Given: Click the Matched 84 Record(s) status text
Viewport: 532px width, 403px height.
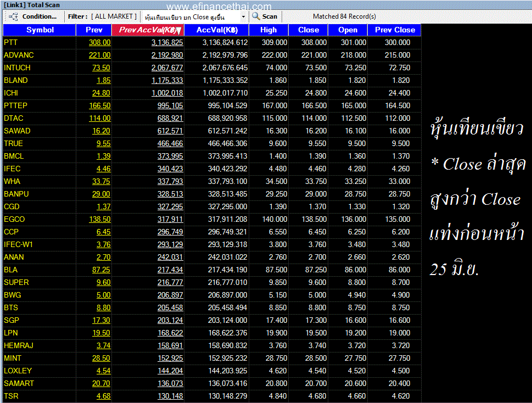Looking at the screenshot, I should click(x=344, y=16).
